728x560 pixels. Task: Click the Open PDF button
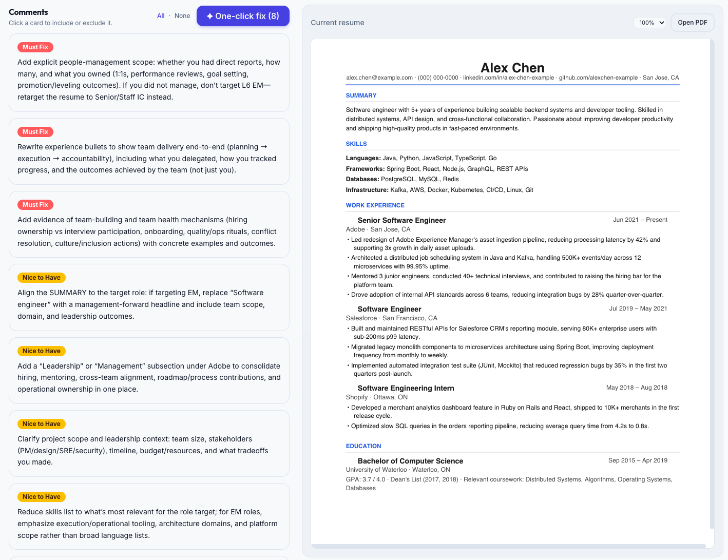692,23
